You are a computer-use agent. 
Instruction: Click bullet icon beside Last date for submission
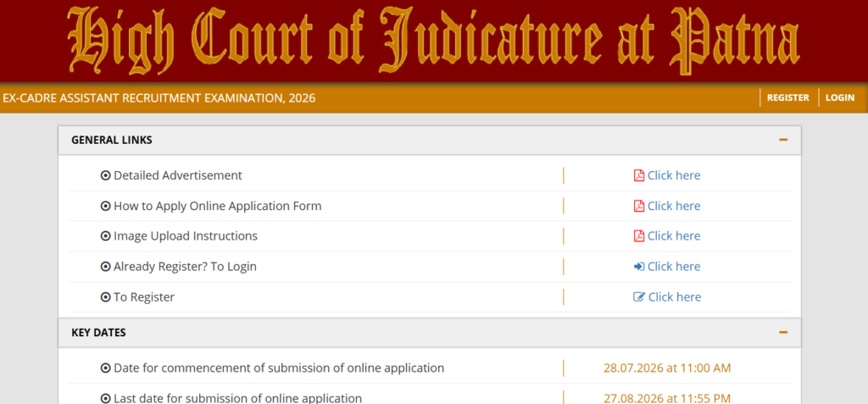pos(106,398)
